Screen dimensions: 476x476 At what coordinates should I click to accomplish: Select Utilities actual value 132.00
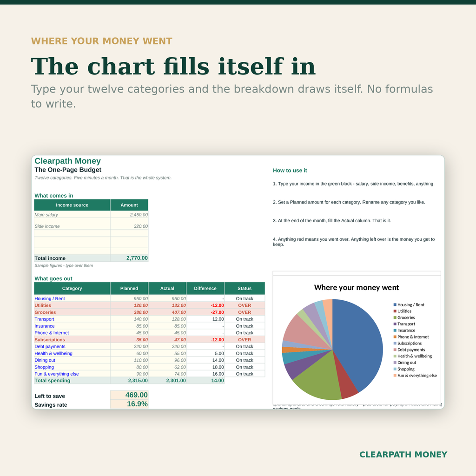point(167,305)
